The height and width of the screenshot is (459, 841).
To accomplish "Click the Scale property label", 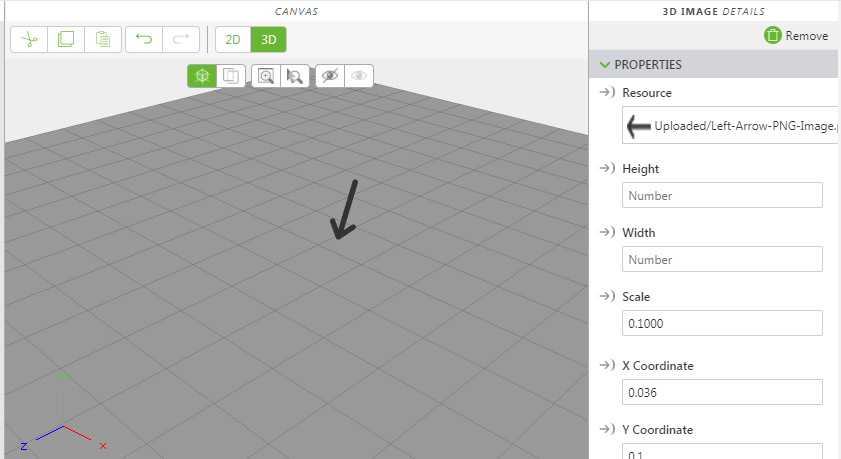I will 636,297.
